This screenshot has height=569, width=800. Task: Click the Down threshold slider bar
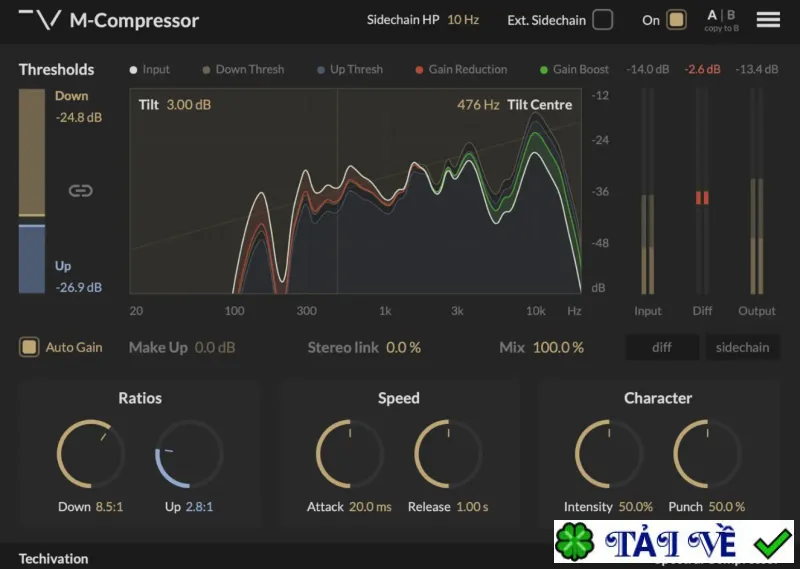(32, 153)
